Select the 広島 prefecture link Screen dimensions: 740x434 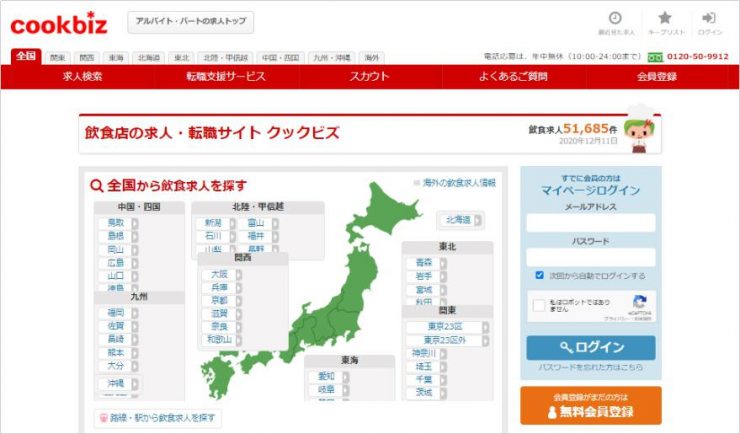coord(116,263)
